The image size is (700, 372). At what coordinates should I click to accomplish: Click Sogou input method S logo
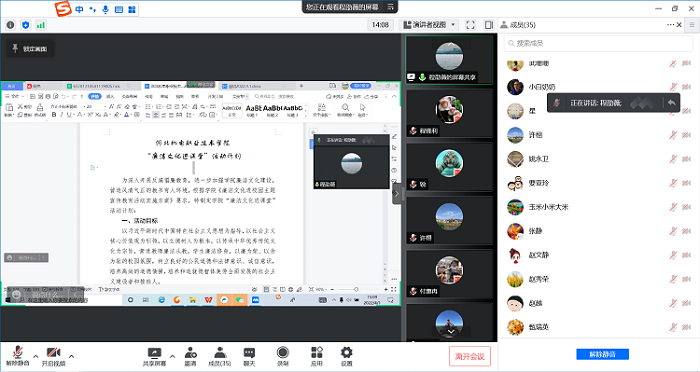(63, 9)
